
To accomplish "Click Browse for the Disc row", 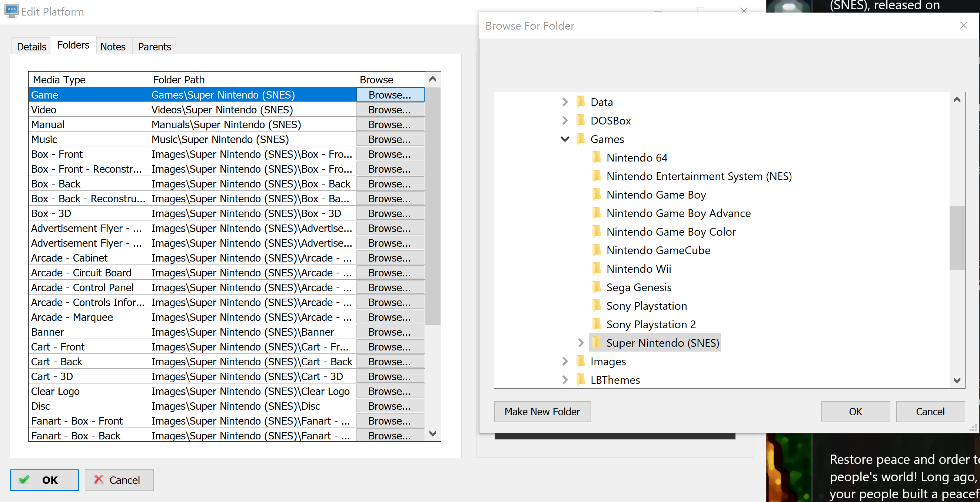I will tap(390, 406).
